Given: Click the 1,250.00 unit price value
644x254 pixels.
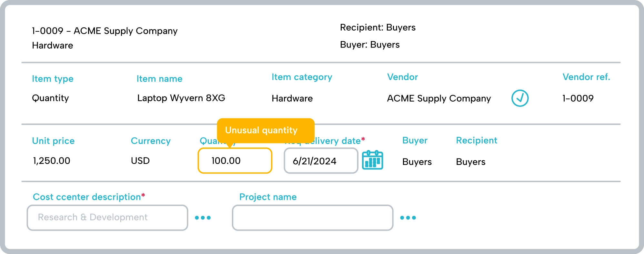Looking at the screenshot, I should [x=52, y=161].
